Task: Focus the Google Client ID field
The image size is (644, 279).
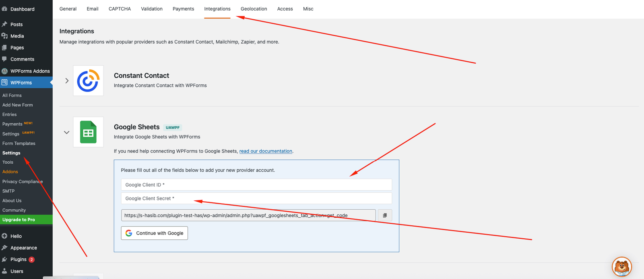Action: [256, 185]
